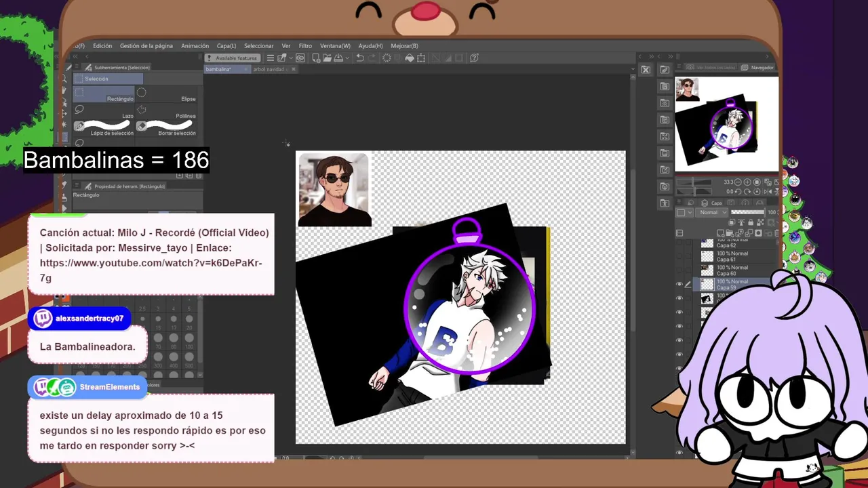Click the command bar hamburger menu icon

pyautogui.click(x=270, y=58)
